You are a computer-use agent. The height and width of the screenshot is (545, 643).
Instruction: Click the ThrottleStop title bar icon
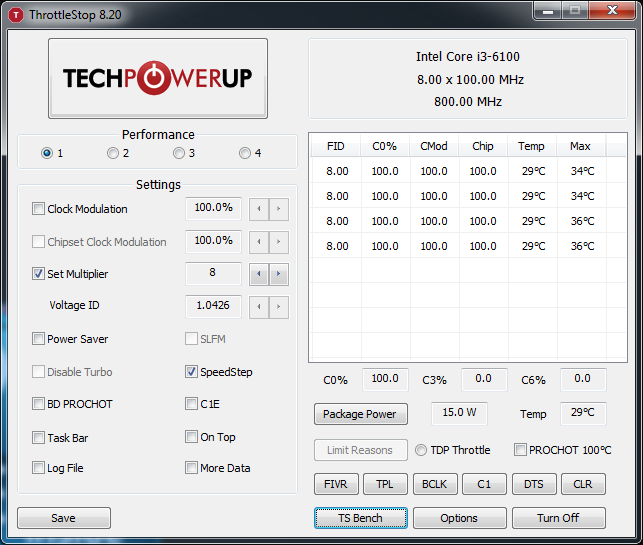16,15
